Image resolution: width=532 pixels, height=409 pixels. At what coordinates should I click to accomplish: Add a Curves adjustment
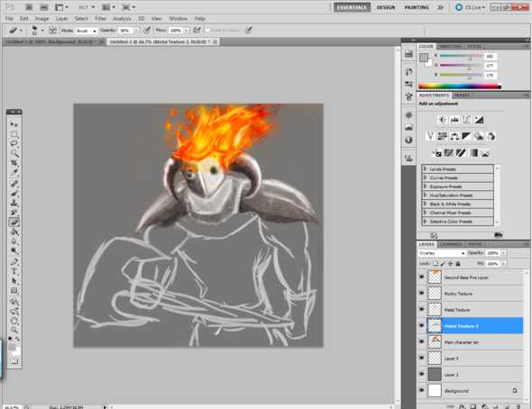(x=466, y=119)
